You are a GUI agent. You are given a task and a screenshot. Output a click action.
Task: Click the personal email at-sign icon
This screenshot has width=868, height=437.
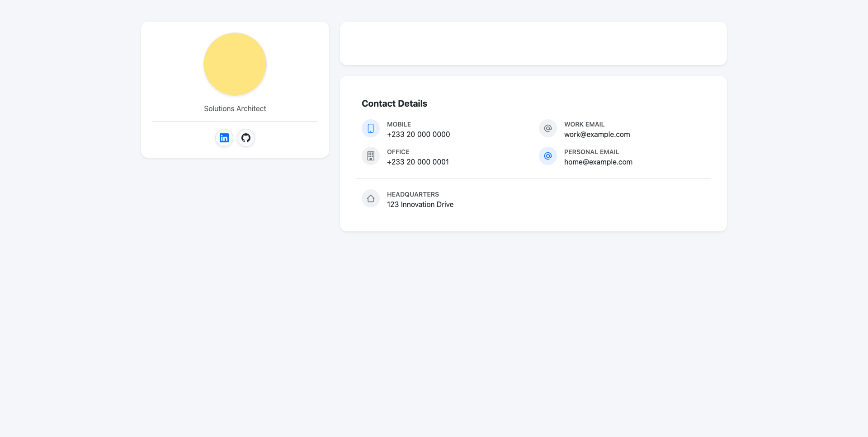pyautogui.click(x=548, y=156)
